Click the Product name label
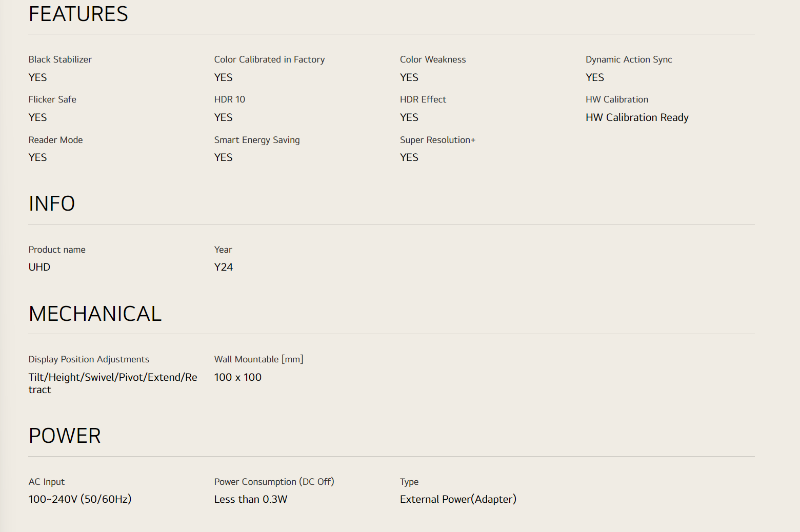Image resolution: width=800 pixels, height=532 pixels. (57, 250)
